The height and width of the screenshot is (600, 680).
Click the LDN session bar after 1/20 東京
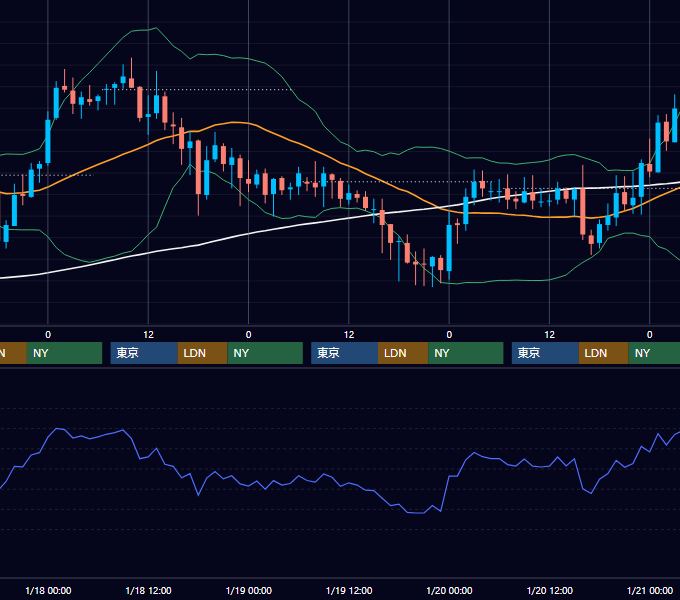pyautogui.click(x=604, y=353)
